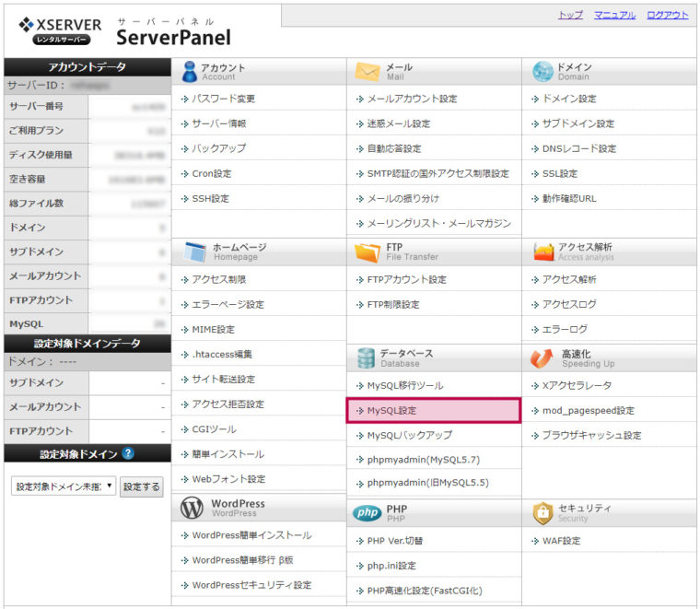Open 自動応答設定
Image resolution: width=700 pixels, height=609 pixels.
click(394, 148)
